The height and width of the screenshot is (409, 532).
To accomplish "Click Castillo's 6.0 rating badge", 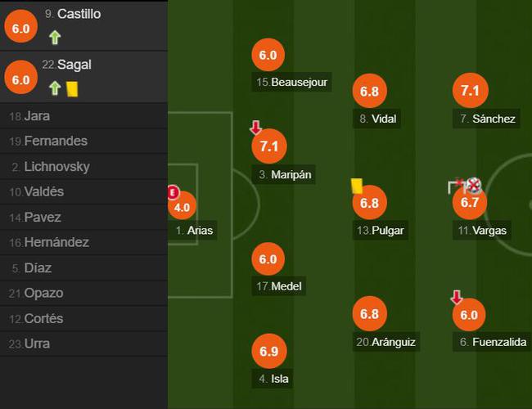I will pos(21,27).
